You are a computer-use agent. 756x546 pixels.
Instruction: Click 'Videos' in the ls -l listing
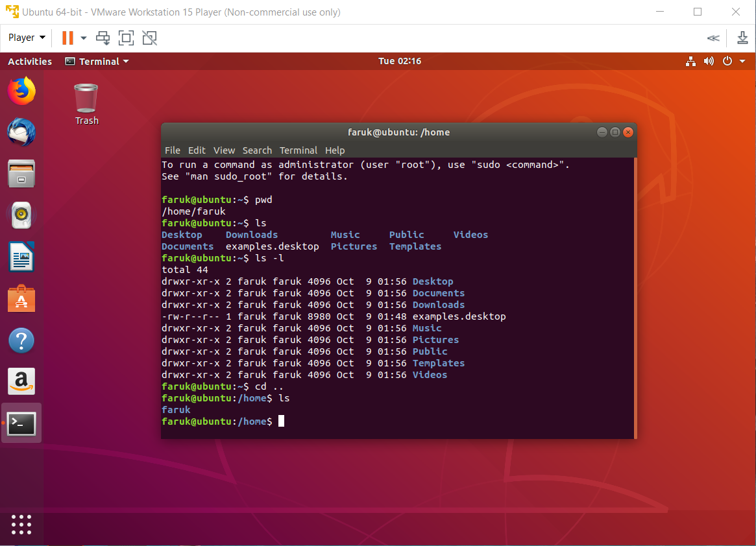coord(430,375)
